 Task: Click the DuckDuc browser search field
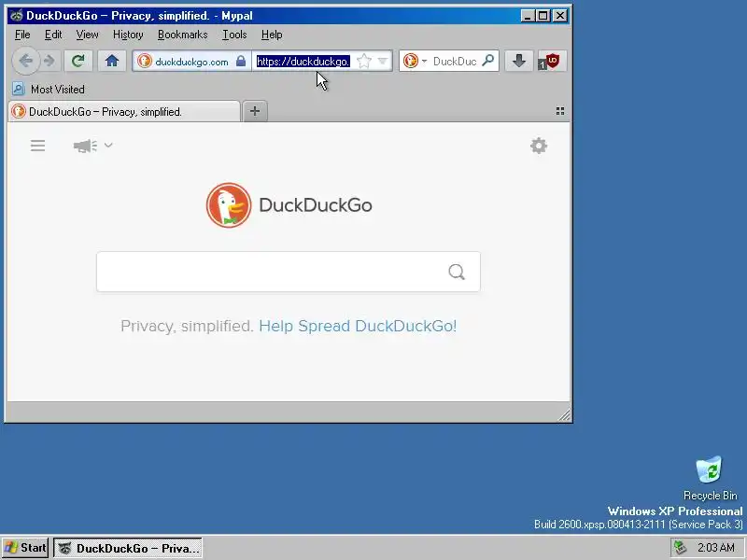(455, 62)
